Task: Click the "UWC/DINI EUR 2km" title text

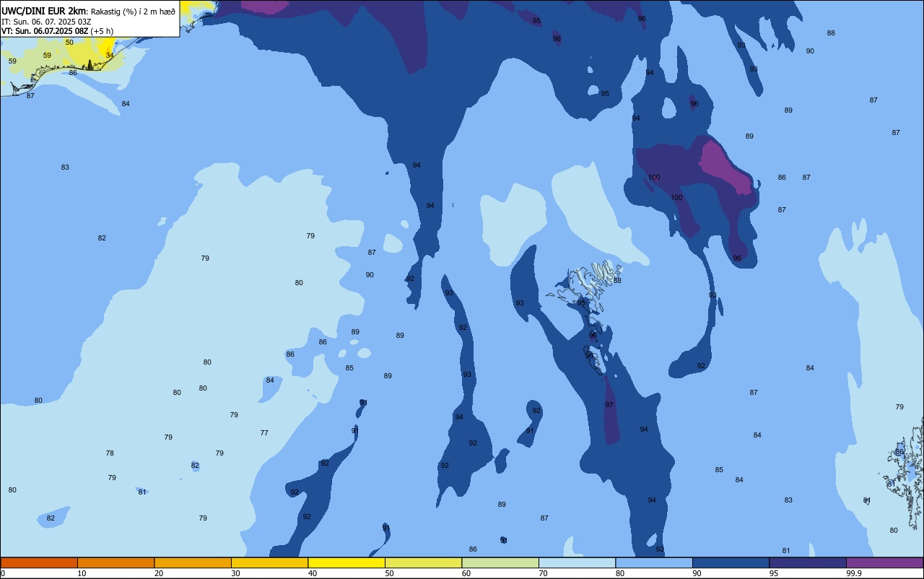Action: (44, 10)
